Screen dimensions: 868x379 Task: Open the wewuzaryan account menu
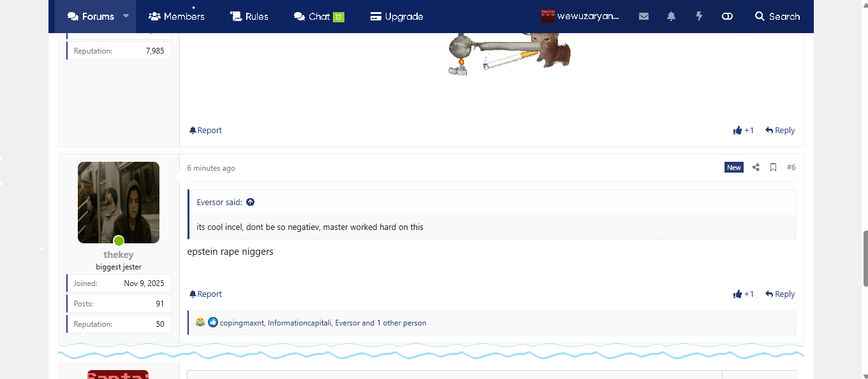point(580,17)
